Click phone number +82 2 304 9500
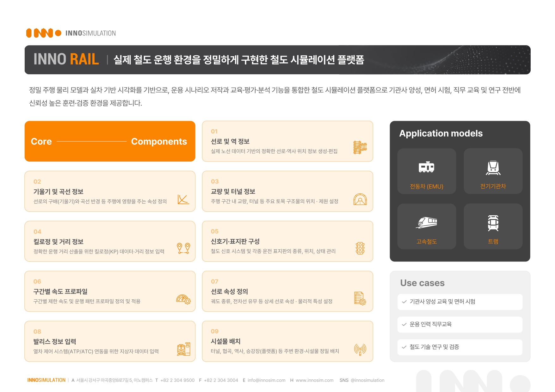Screen dimensions: 555x392 pos(177,380)
